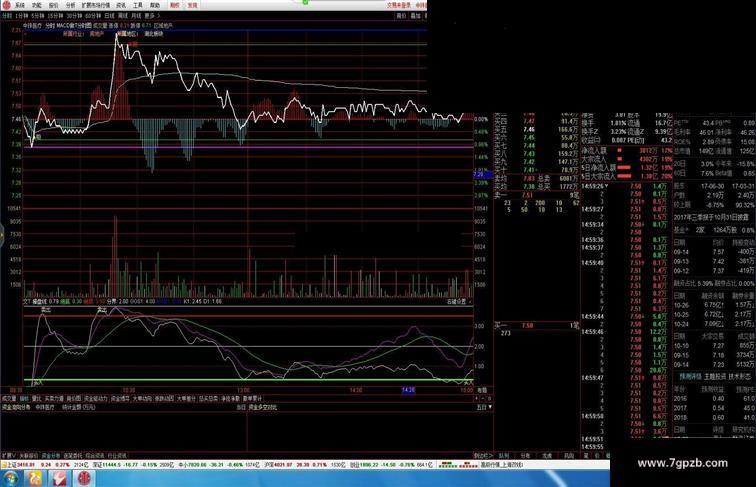Select the 量比 indicator tab
Viewport: 756px width, 487px height.
point(37,399)
